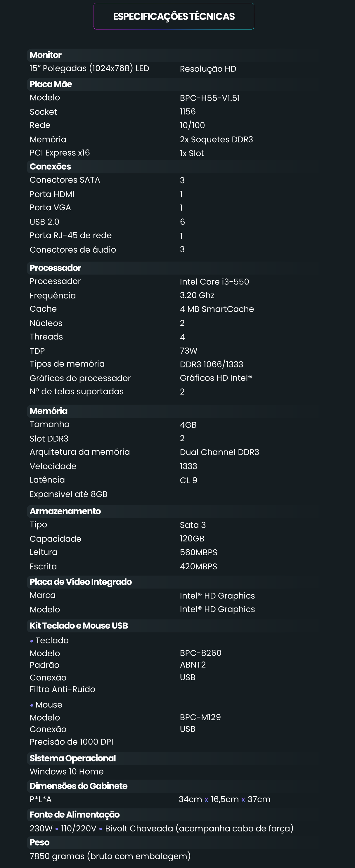
Task: Click the Processador section heading bar
Action: 55,268
